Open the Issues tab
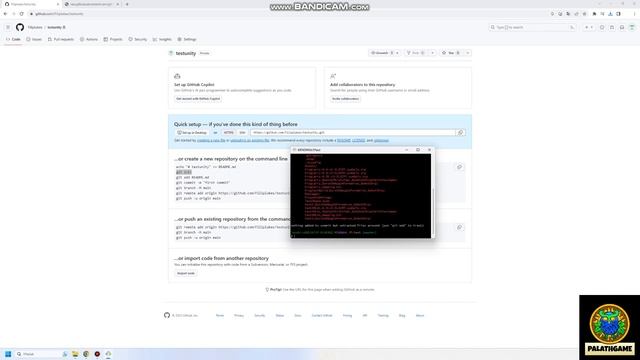Image resolution: width=640 pixels, height=360 pixels. [34, 40]
